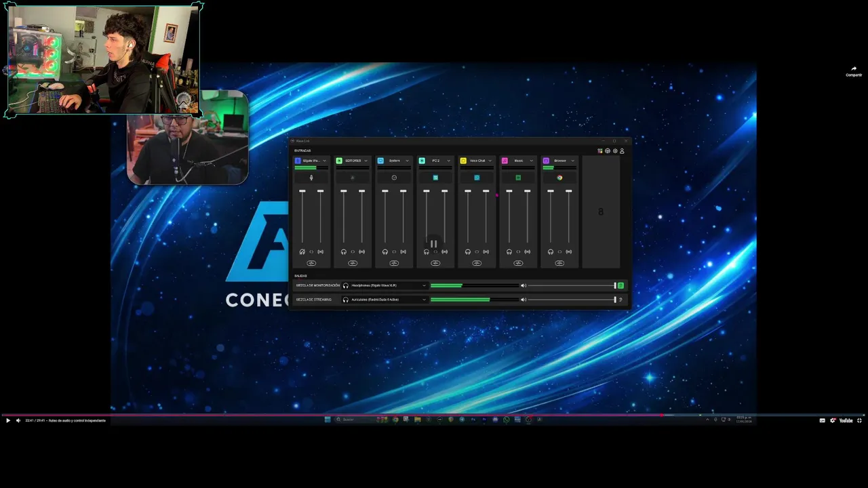
Task: Open the Auriculares streaming output device dropdown
Action: [x=384, y=300]
